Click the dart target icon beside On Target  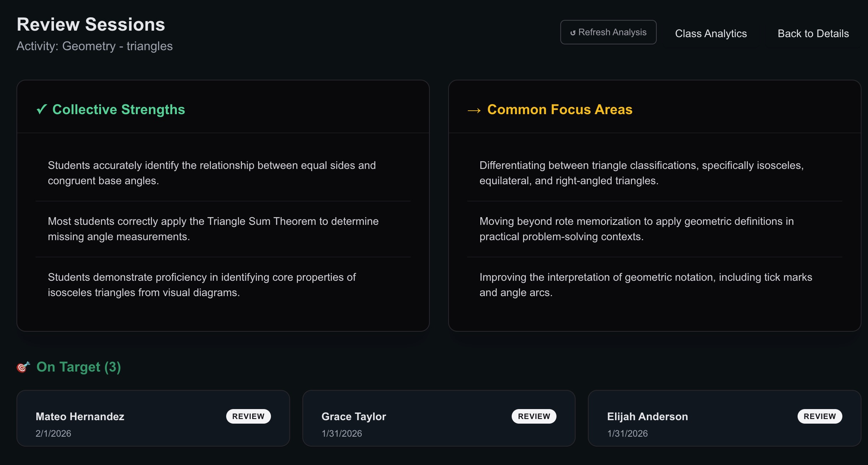point(23,367)
